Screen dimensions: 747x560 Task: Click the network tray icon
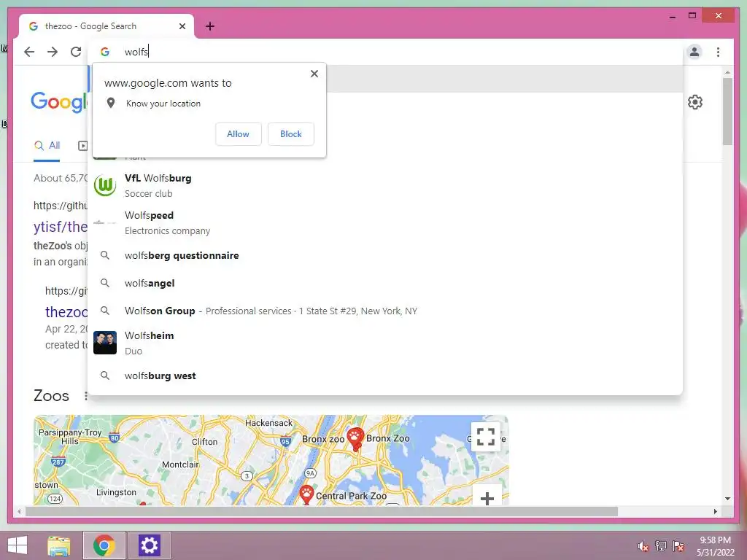tap(661, 546)
